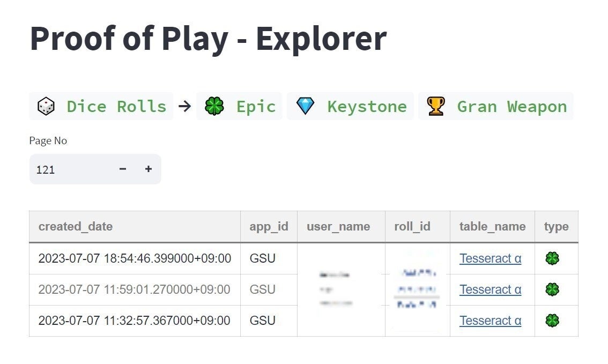The height and width of the screenshot is (364, 608).
Task: Click the Page No input field
Action: (x=70, y=169)
